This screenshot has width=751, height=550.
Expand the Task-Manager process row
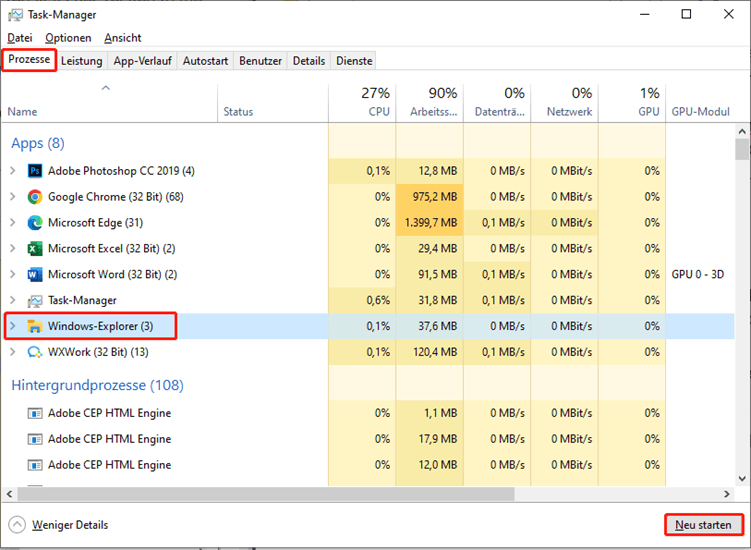[x=13, y=300]
